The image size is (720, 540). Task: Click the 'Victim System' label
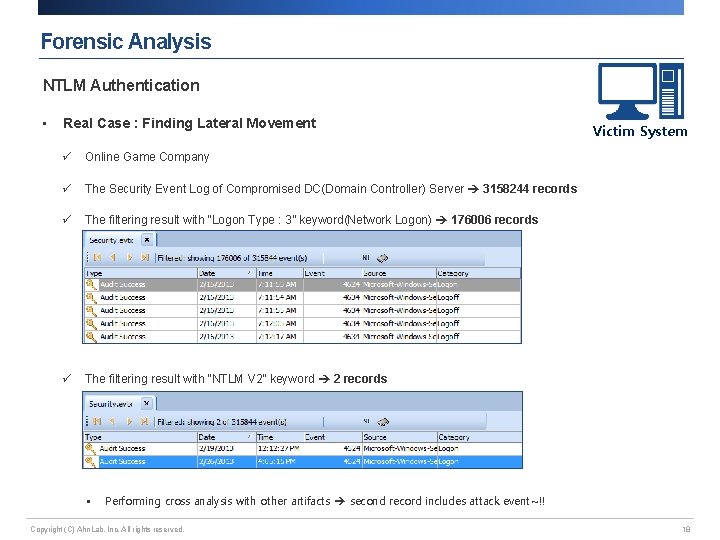pos(640,131)
